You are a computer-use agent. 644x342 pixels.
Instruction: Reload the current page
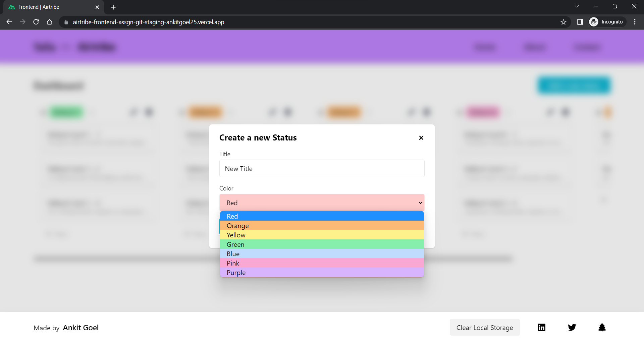pos(36,22)
